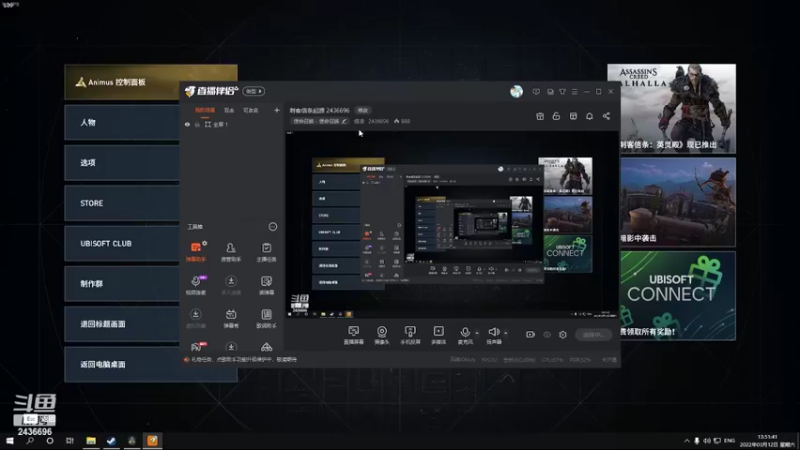Open UBISOFT CLUB in the Animus menu
Image resolution: width=800 pixels, height=450 pixels.
(x=122, y=243)
